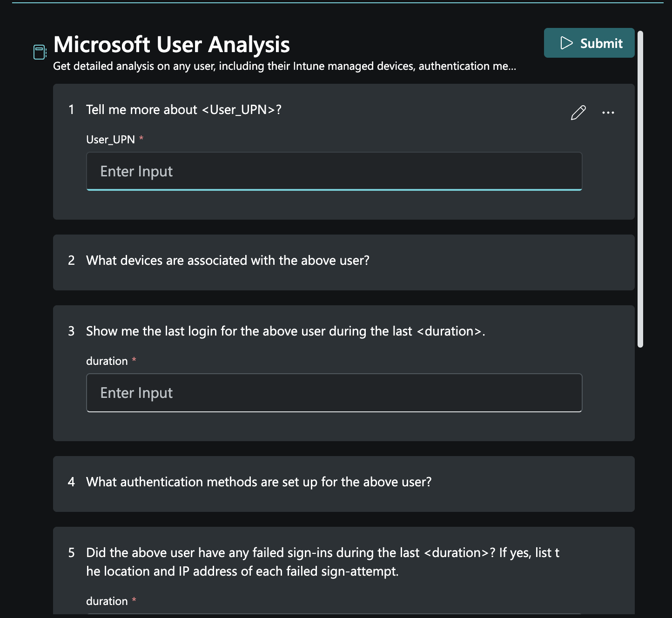Image resolution: width=672 pixels, height=618 pixels.
Task: Click the promptbook icon beside the title
Action: 39,52
